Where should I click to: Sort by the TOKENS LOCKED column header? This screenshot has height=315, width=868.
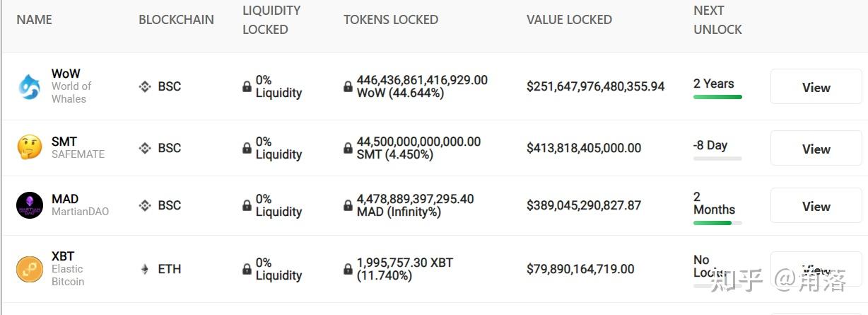point(391,20)
